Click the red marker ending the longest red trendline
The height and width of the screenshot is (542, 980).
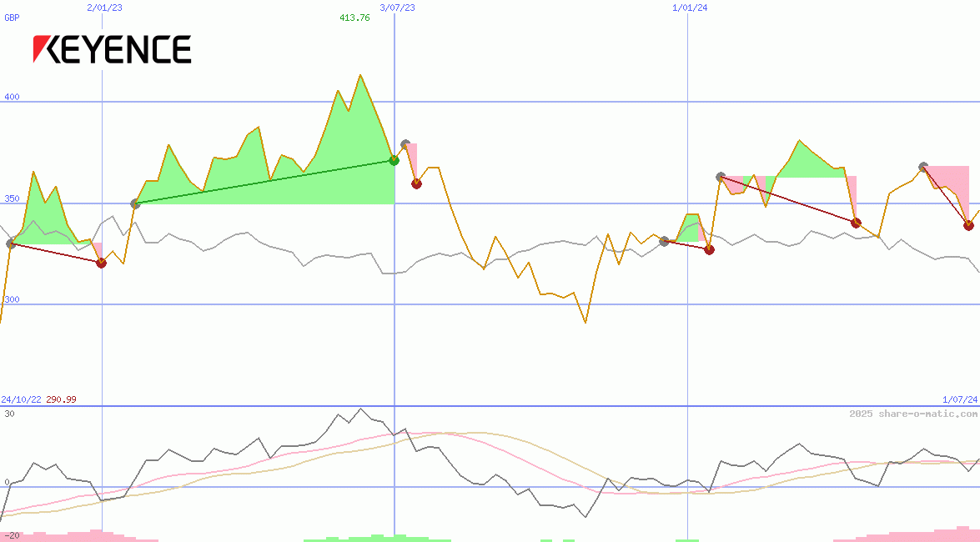856,223
